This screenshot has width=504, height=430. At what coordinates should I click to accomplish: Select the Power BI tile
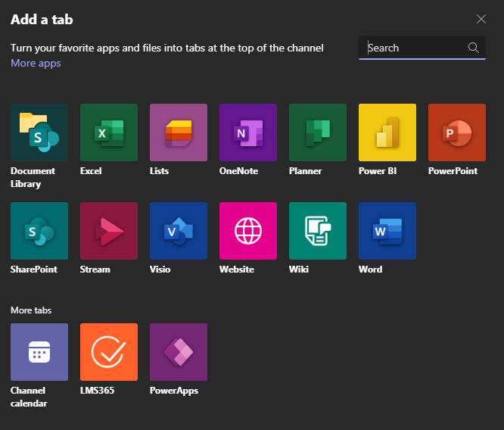[x=387, y=132]
